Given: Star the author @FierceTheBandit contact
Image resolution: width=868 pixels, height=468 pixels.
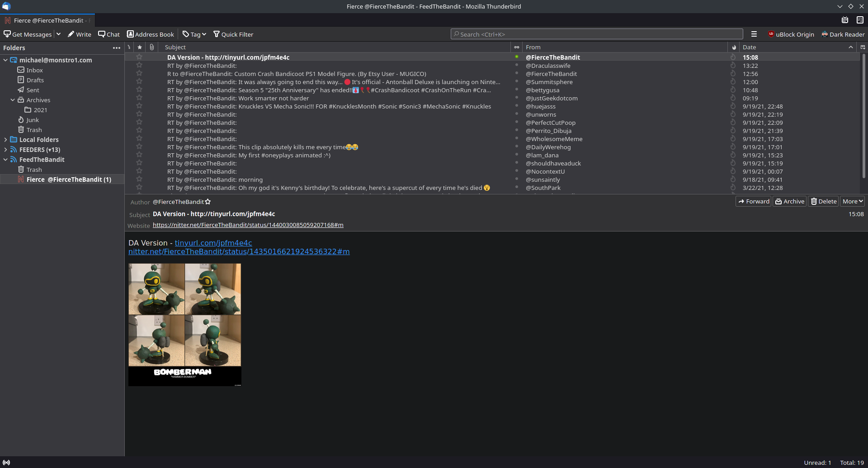Looking at the screenshot, I should click(x=208, y=202).
